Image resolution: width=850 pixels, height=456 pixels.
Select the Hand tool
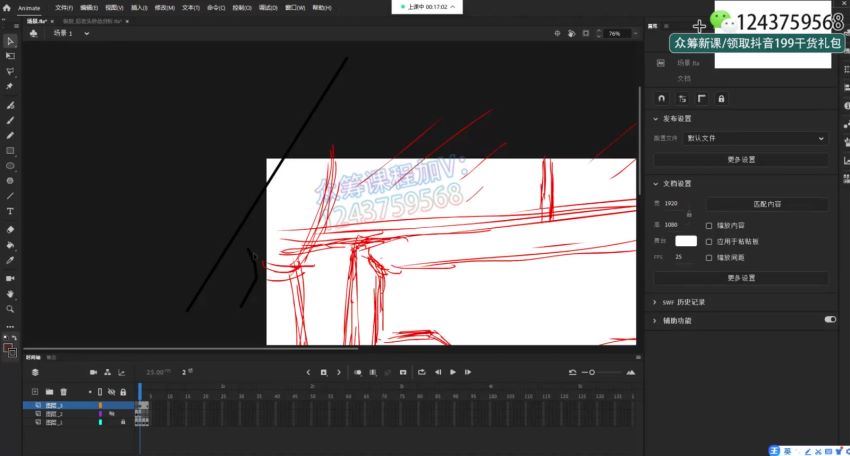(x=10, y=293)
